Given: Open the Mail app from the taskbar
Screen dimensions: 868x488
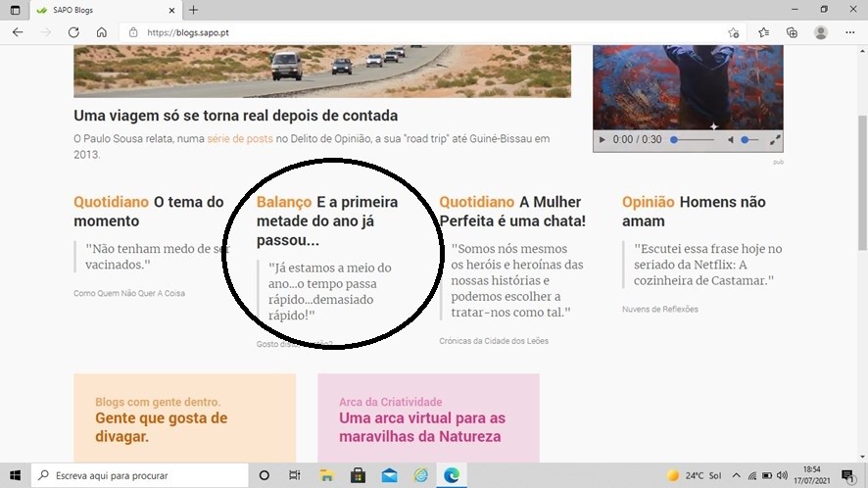Looking at the screenshot, I should tap(390, 475).
